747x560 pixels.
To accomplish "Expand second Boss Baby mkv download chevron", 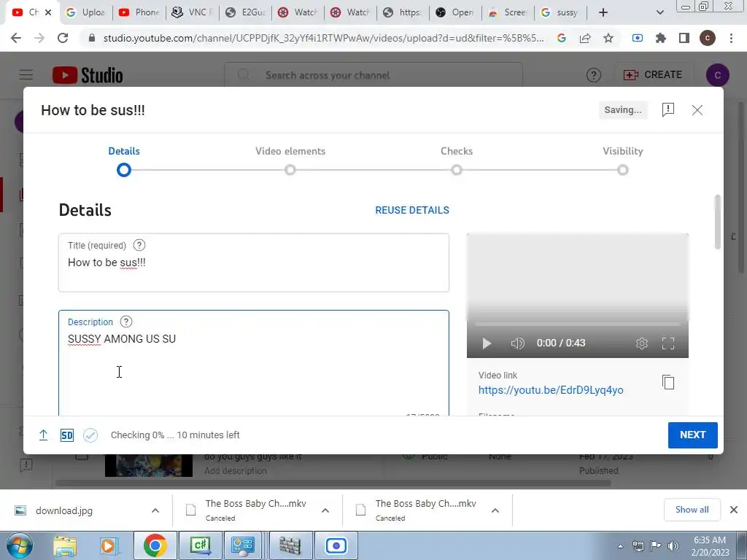I will (495, 510).
